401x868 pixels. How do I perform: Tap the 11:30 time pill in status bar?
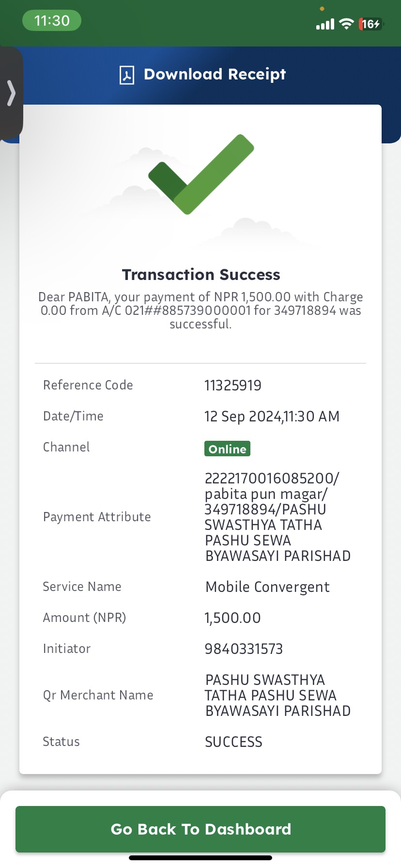click(x=52, y=21)
